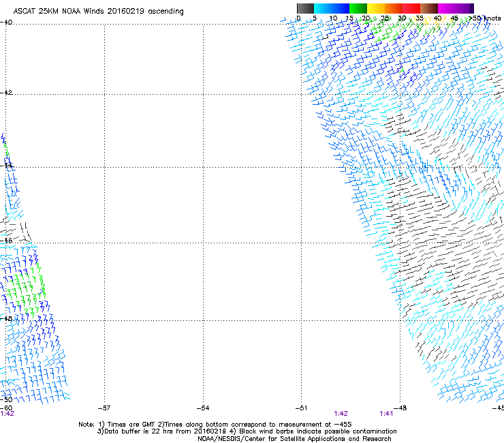This screenshot has width=504, height=443.
Task: Click the cyan-to-blue 5-15 knots legend gradient
Action: point(332,8)
